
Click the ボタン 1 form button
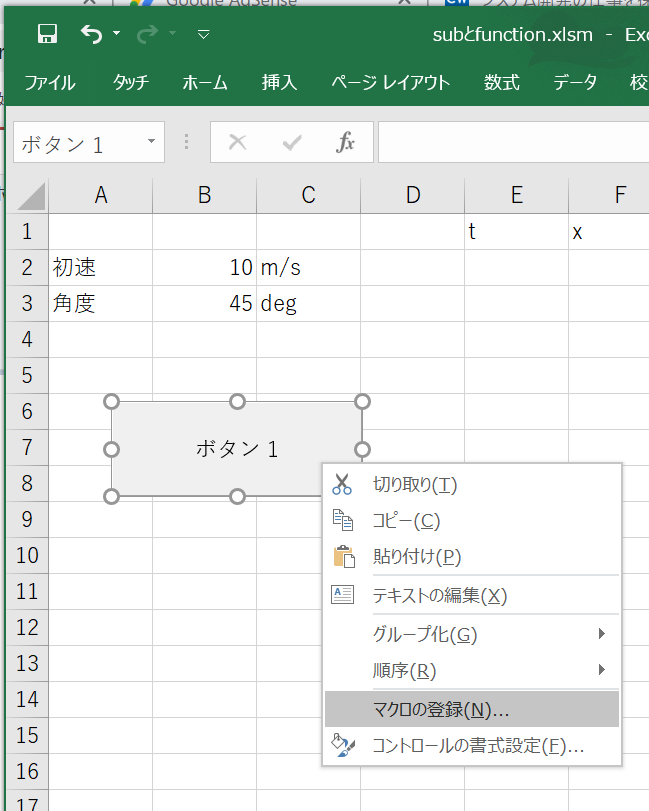click(237, 448)
